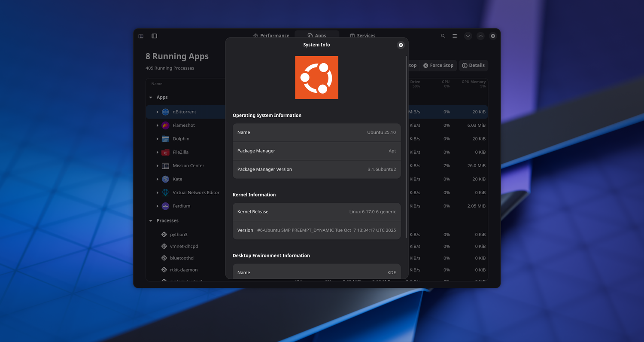
Task: Select the Package Manager value "Apt"
Action: (392, 151)
